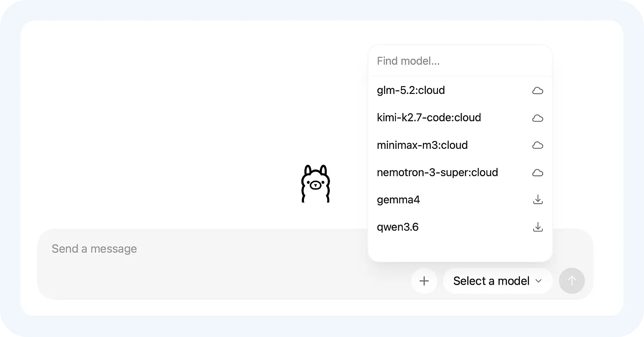Pick the qwen3.6 model entry
644x337 pixels.
tap(460, 227)
